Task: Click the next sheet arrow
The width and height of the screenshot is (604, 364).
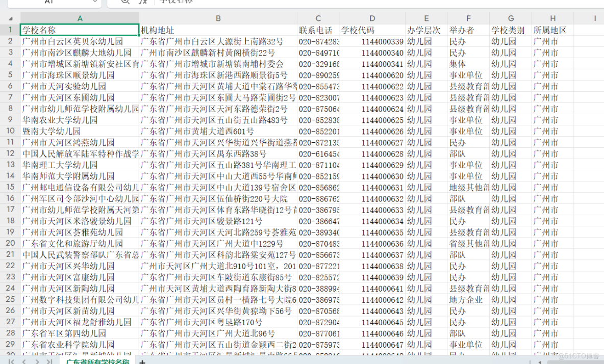Action: coord(37,361)
